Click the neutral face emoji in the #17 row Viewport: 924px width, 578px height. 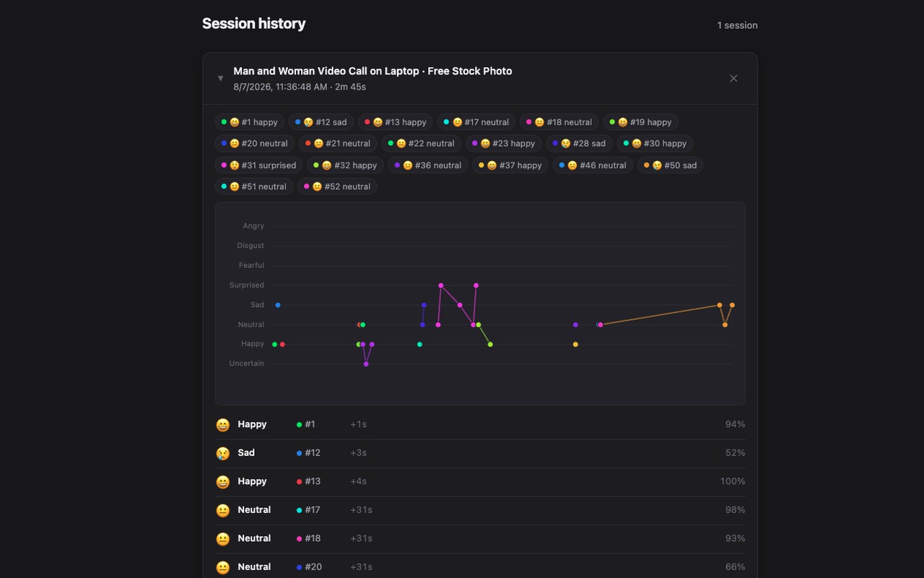[223, 510]
